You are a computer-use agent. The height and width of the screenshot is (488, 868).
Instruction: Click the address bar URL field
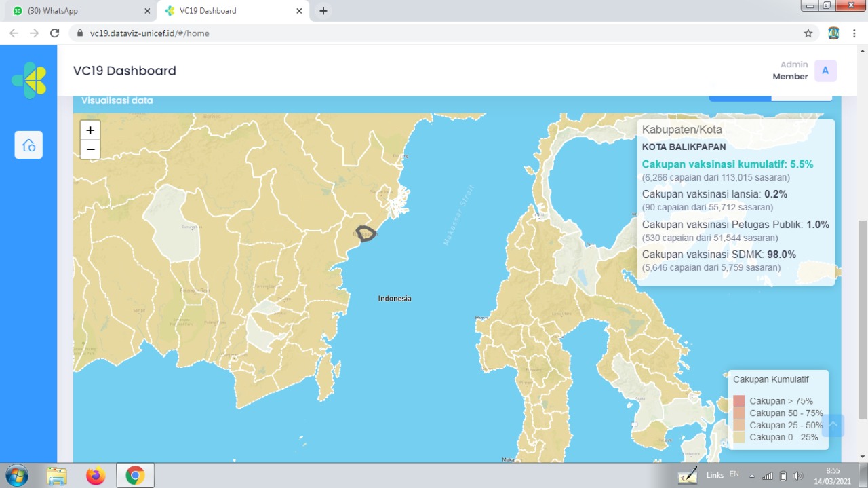(x=407, y=33)
